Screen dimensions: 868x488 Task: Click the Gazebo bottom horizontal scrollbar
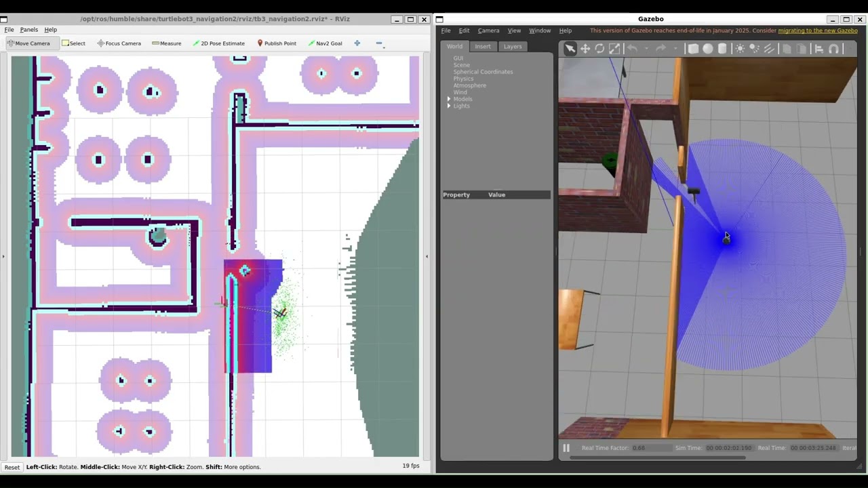658,457
